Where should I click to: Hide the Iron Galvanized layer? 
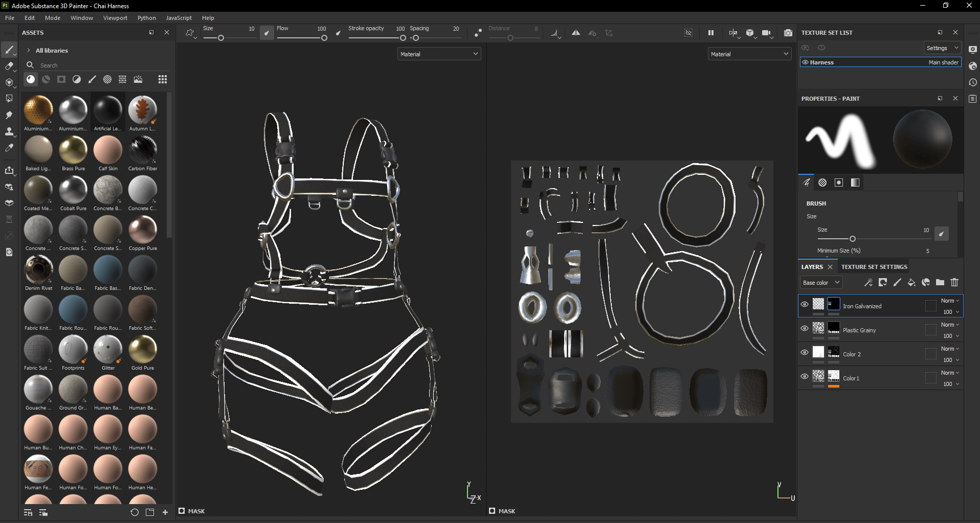pos(805,304)
